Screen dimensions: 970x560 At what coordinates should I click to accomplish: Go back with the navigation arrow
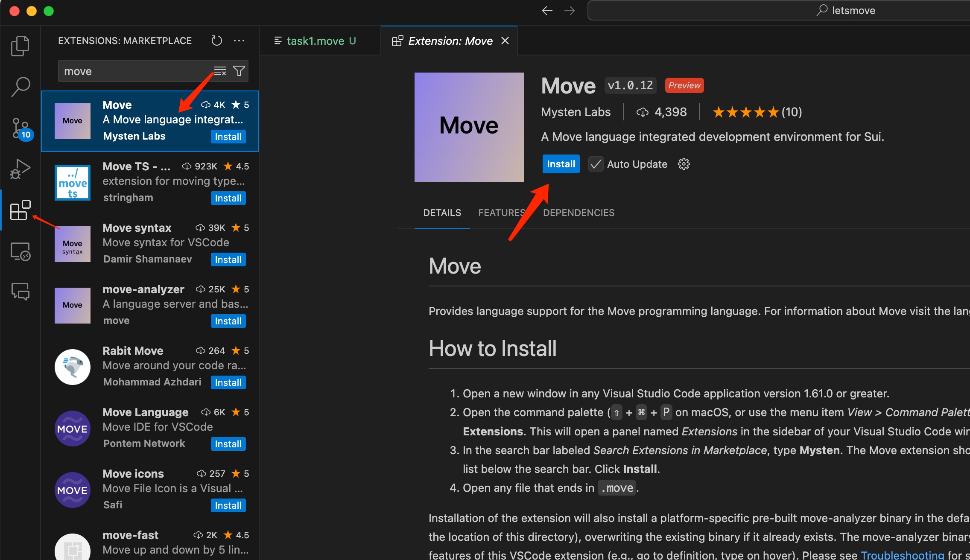[547, 11]
